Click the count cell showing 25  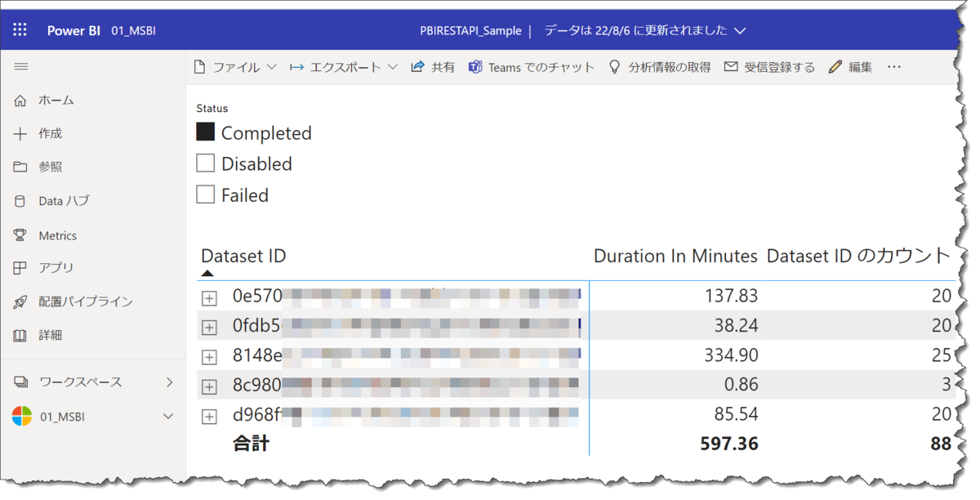coord(941,355)
